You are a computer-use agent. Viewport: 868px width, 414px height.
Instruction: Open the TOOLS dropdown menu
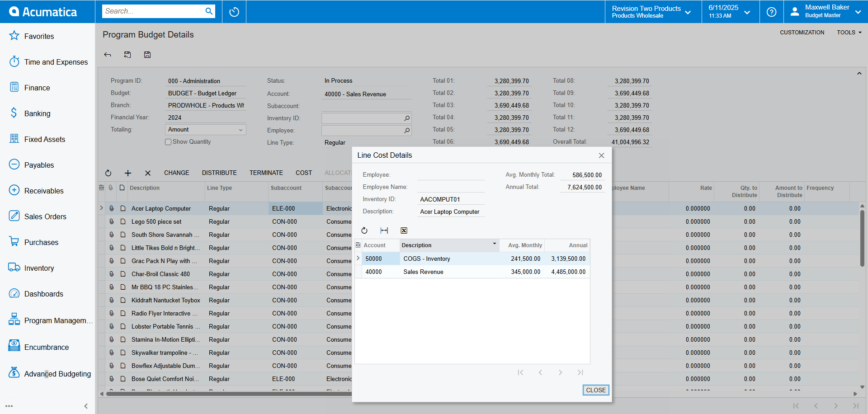(849, 33)
